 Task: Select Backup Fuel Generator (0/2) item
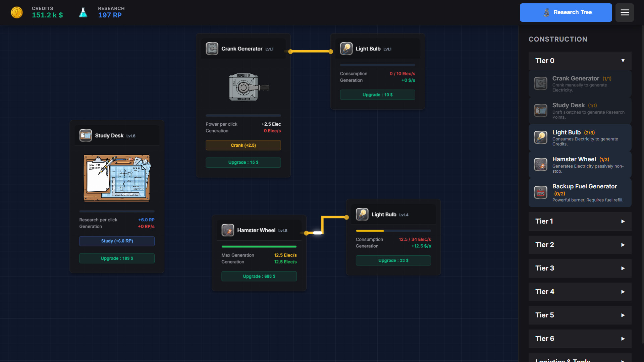[x=580, y=193]
